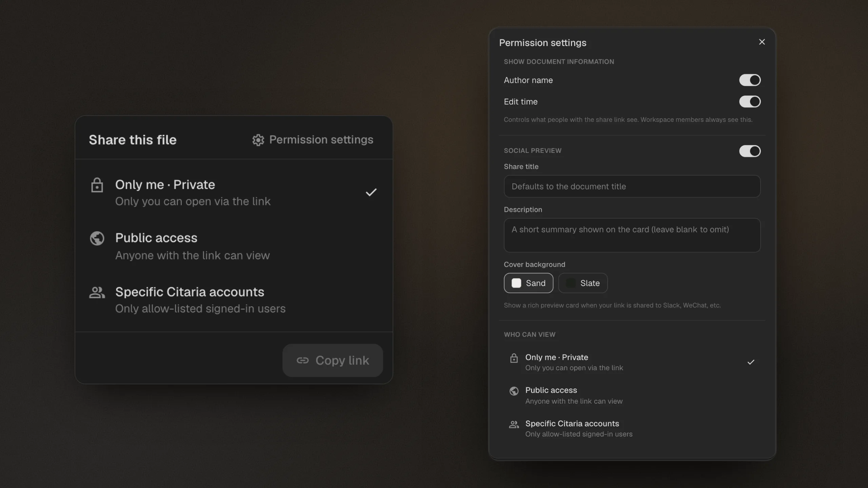Click the Copy link button

point(333,360)
